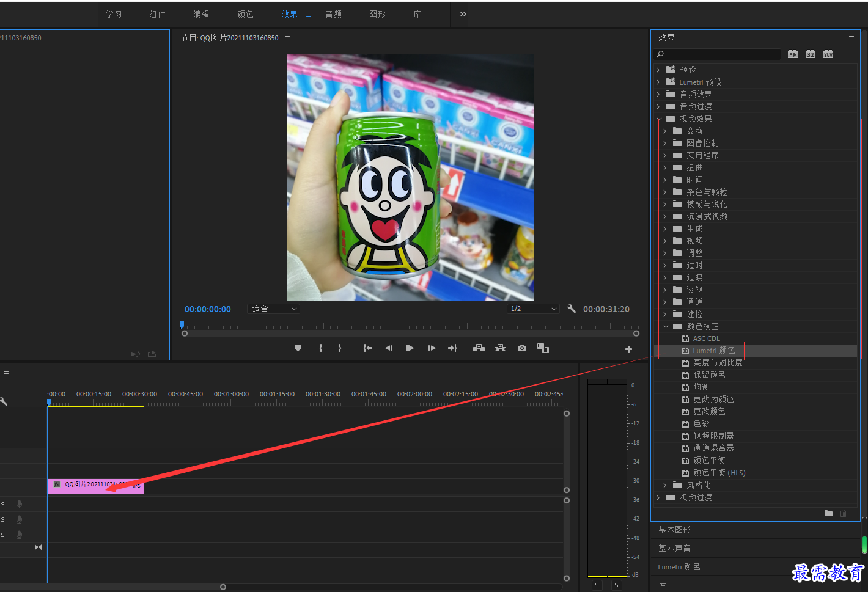Select the Lumetri 颜色 effect
Screen dimensions: 868x592
pos(714,351)
